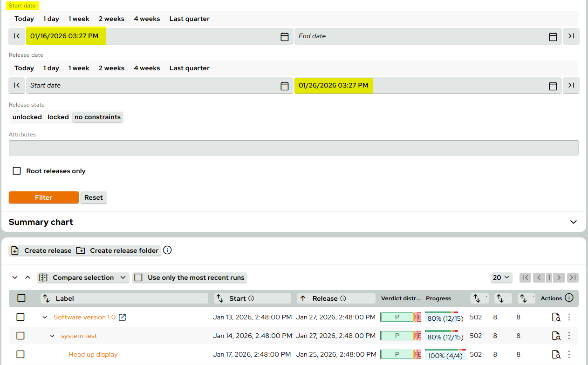This screenshot has width=588, height=365.
Task: Click the 80% progress bar for system test
Action: pos(445,336)
